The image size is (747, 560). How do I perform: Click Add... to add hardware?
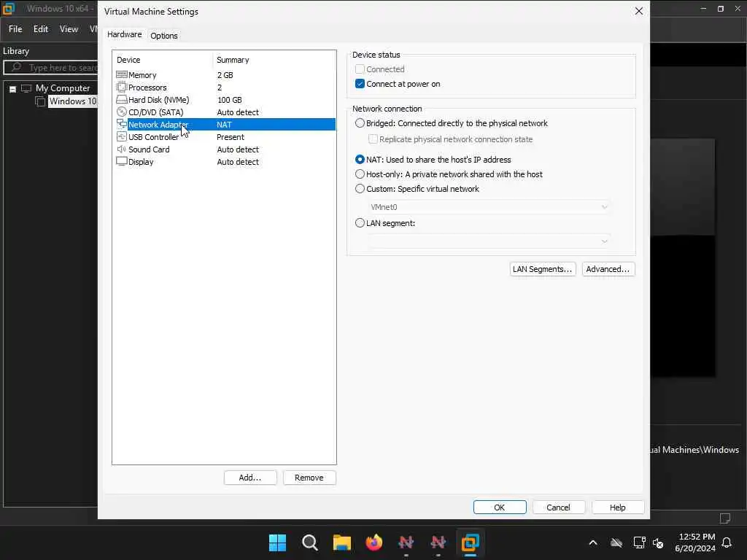point(250,478)
